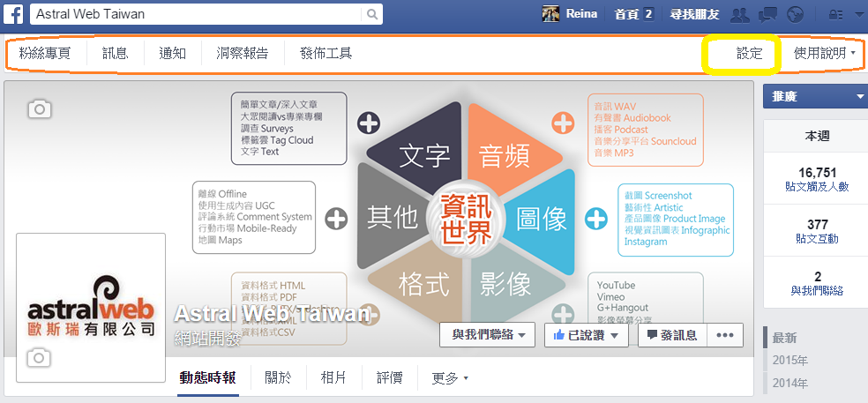
Task: Open the notifications globe icon
Action: [795, 14]
